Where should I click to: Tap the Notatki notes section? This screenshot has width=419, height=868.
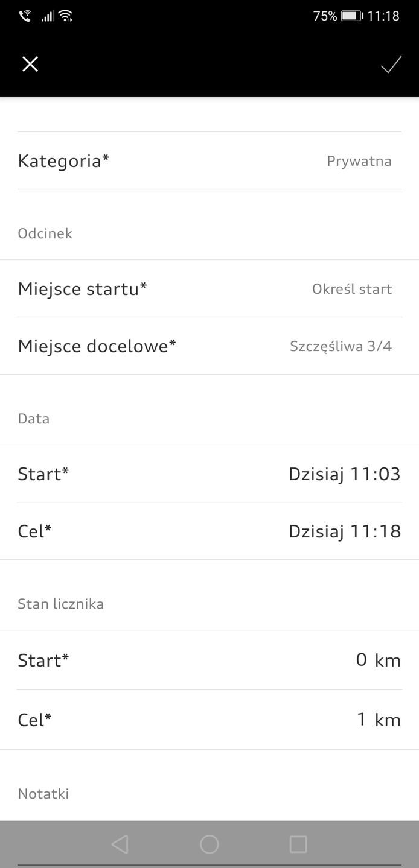(x=43, y=794)
